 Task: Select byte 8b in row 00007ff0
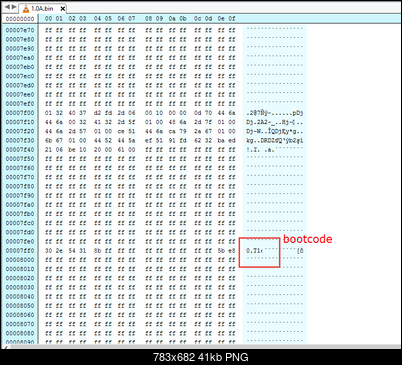click(98, 251)
